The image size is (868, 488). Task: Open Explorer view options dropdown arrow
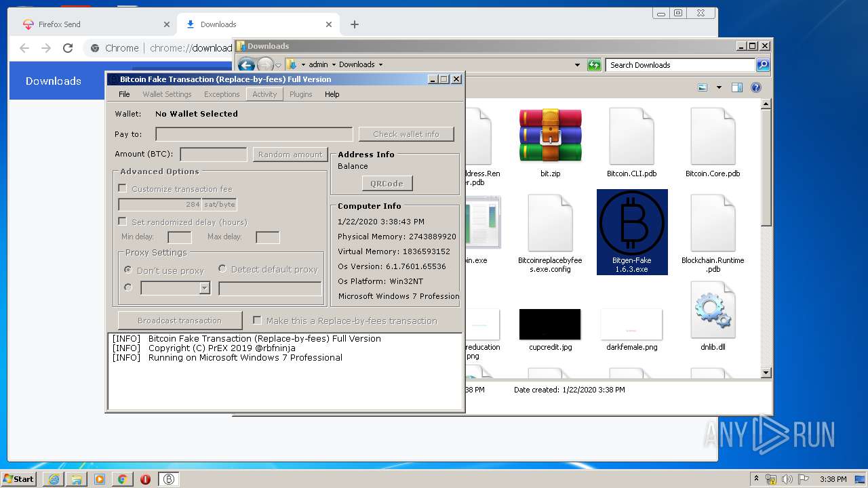[x=719, y=87]
